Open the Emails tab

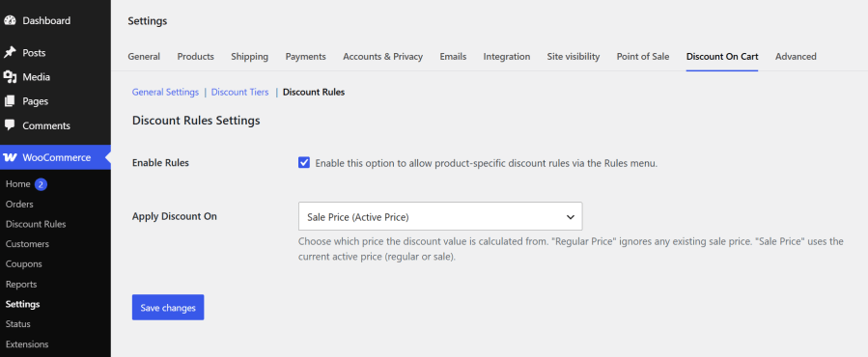point(453,57)
